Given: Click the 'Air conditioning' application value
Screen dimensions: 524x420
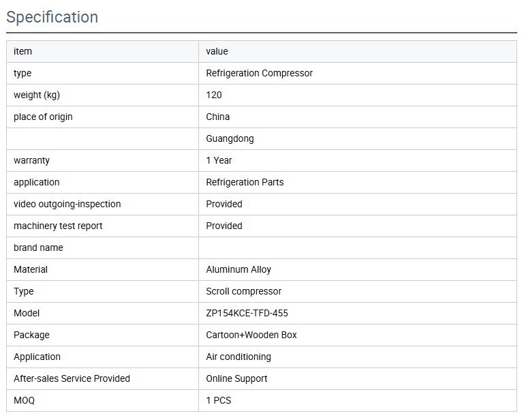Looking at the screenshot, I should pyautogui.click(x=238, y=357).
